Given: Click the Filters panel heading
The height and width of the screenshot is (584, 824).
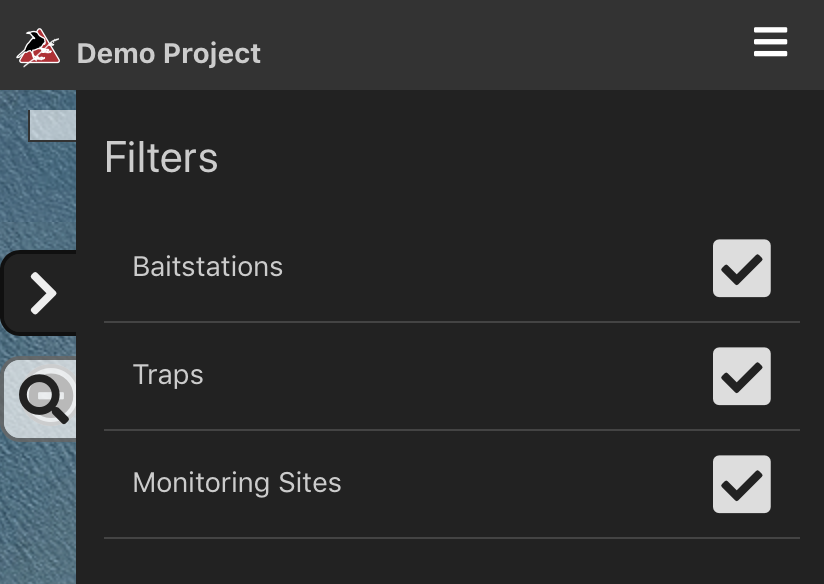Looking at the screenshot, I should click(x=161, y=157).
